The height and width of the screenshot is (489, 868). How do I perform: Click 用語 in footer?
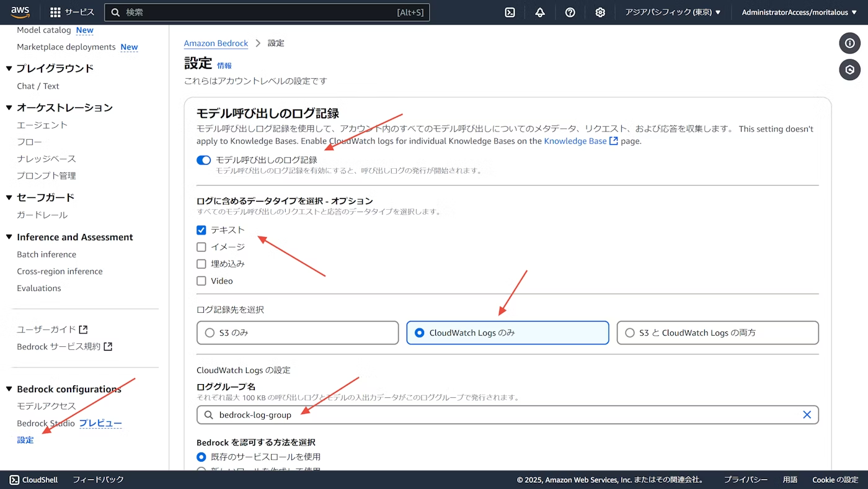[x=790, y=480]
